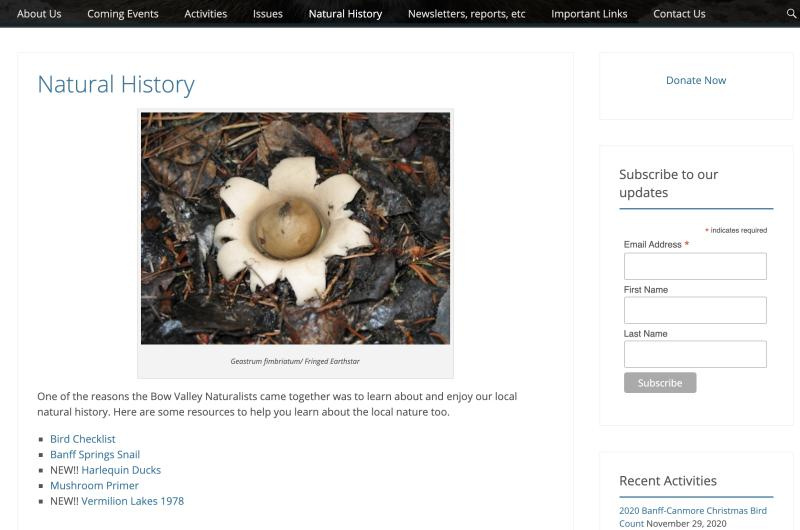The width and height of the screenshot is (800, 530).
Task: Follow the Harlequin Ducks link
Action: 121,470
